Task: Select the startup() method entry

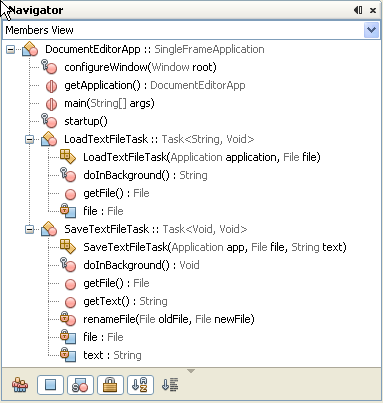Action: coord(86,121)
